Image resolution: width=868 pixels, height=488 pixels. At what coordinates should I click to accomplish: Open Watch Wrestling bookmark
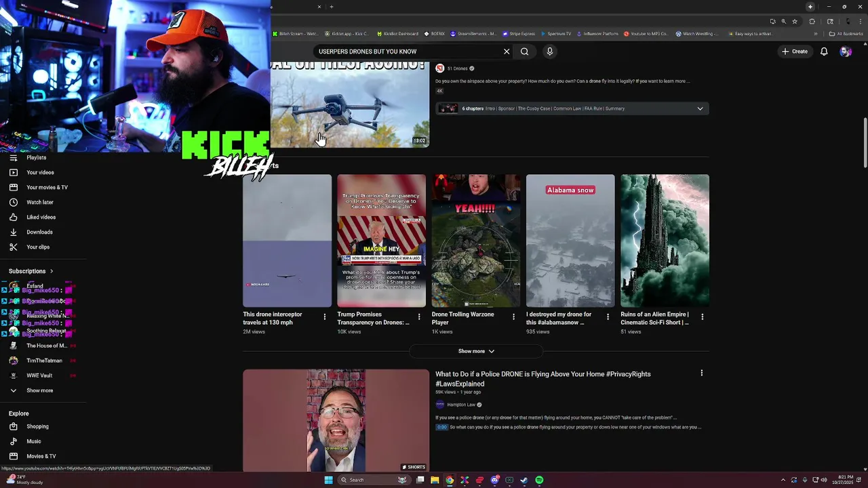point(697,33)
